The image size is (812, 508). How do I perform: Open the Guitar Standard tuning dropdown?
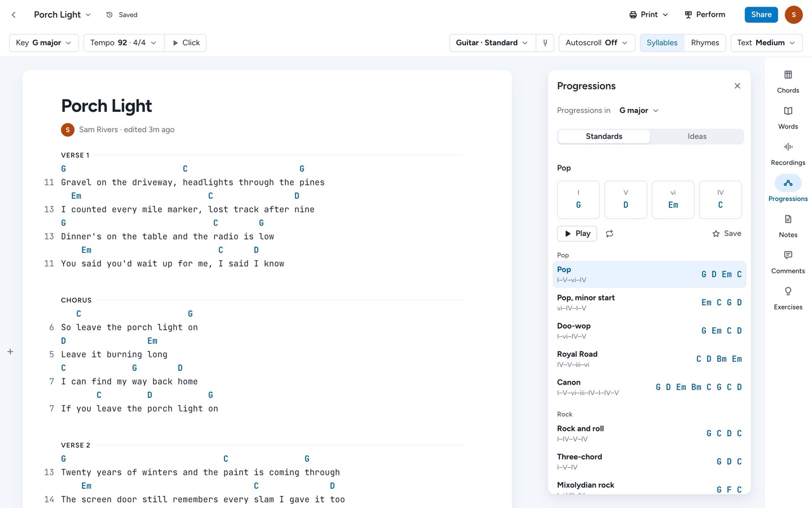pyautogui.click(x=492, y=43)
